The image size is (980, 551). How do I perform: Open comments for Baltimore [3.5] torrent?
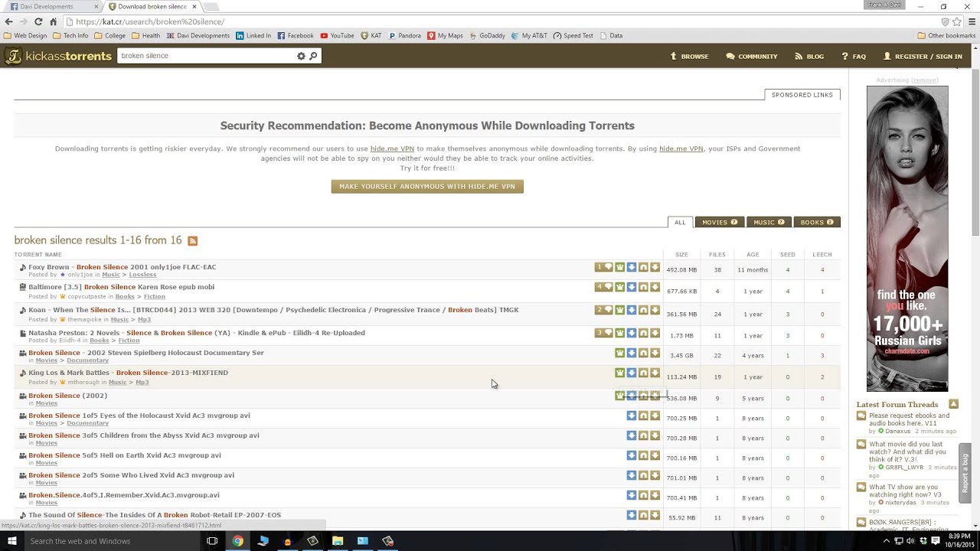604,288
